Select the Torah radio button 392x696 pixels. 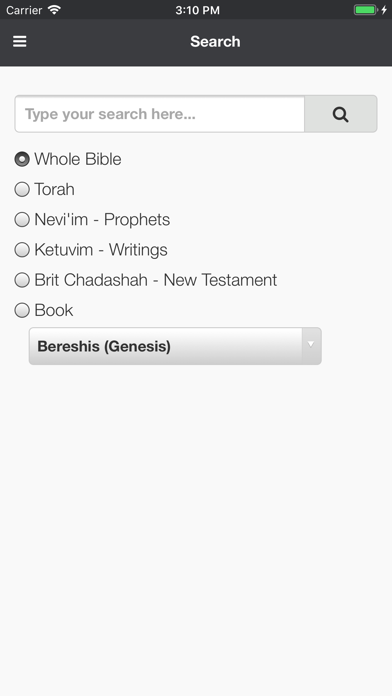click(x=22, y=189)
